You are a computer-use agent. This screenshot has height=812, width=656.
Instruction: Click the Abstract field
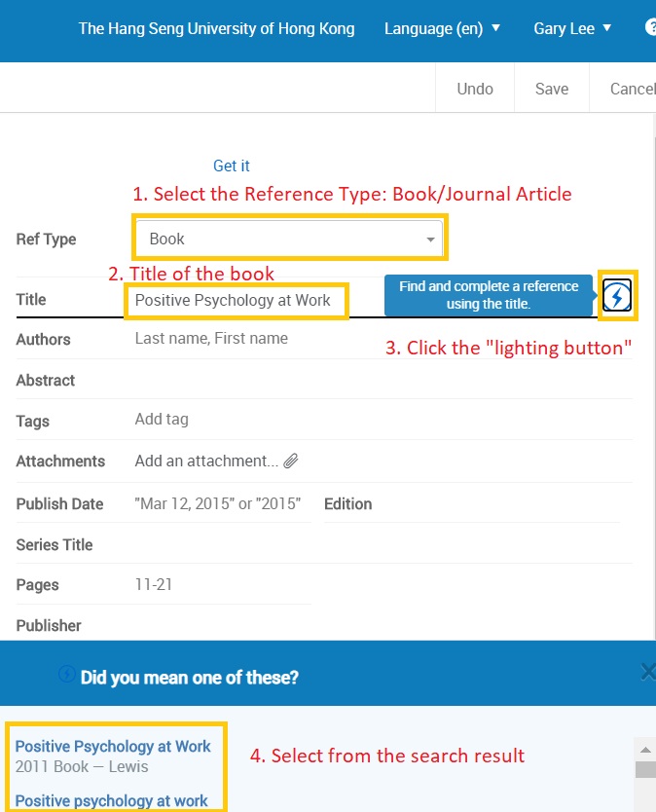point(383,380)
